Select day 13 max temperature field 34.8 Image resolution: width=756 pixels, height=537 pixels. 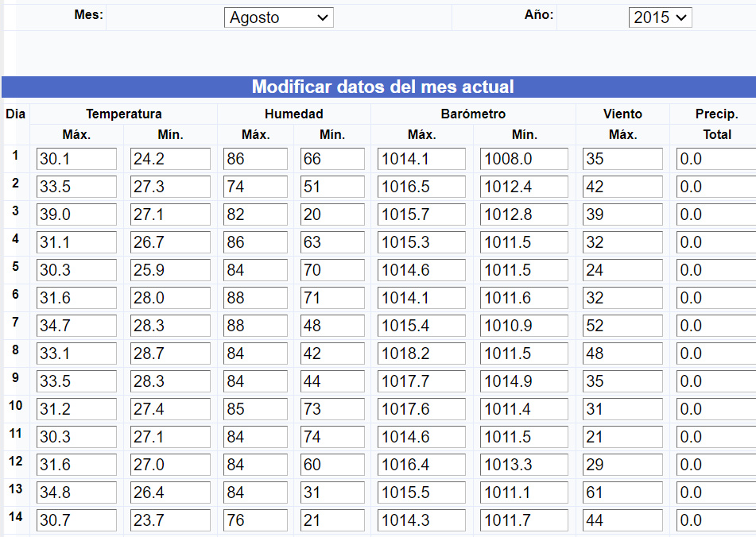(76, 493)
